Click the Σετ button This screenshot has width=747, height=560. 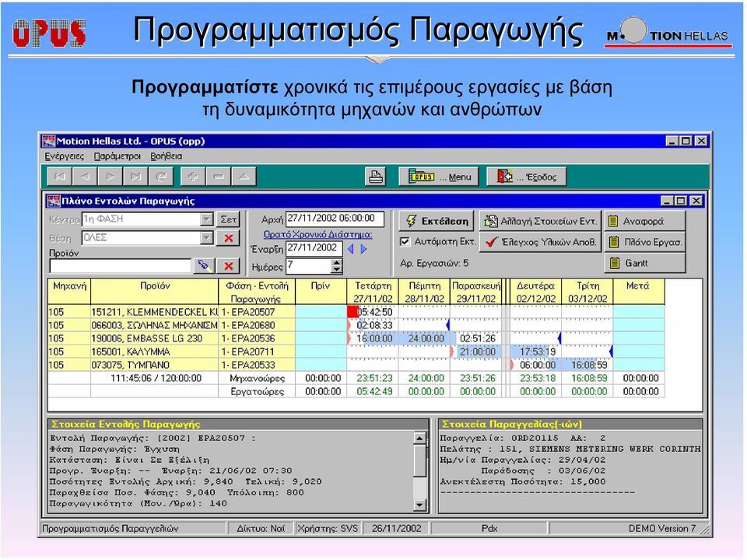click(x=228, y=219)
